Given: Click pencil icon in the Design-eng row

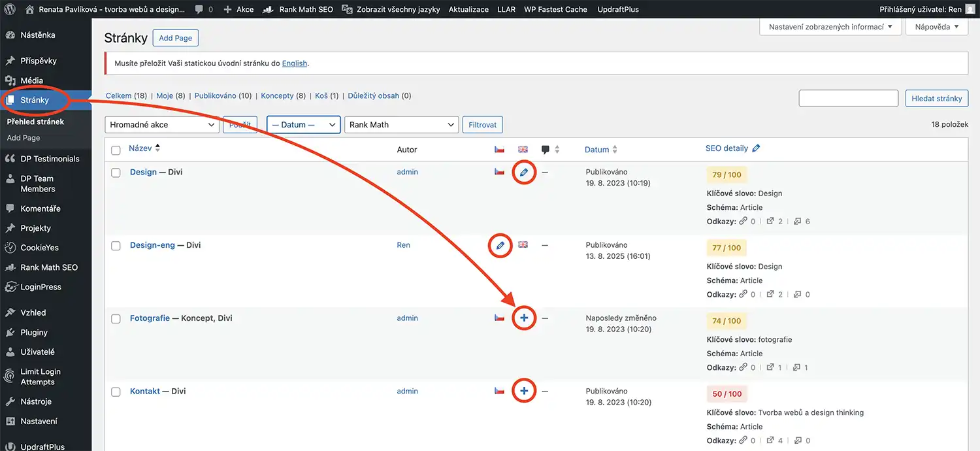Looking at the screenshot, I should point(500,246).
